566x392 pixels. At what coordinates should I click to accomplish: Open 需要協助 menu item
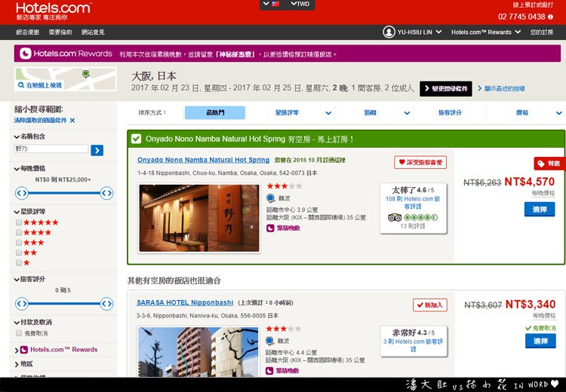click(60, 32)
